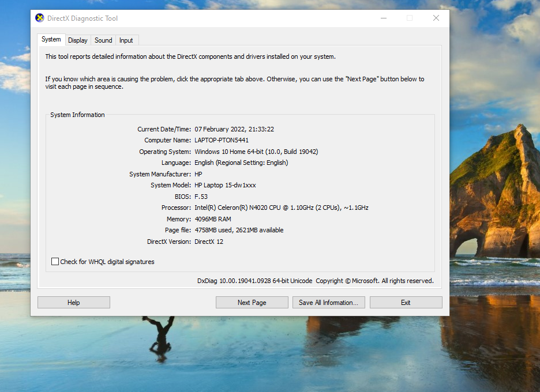Switch to the Input tab
The height and width of the screenshot is (392, 540).
tap(126, 40)
